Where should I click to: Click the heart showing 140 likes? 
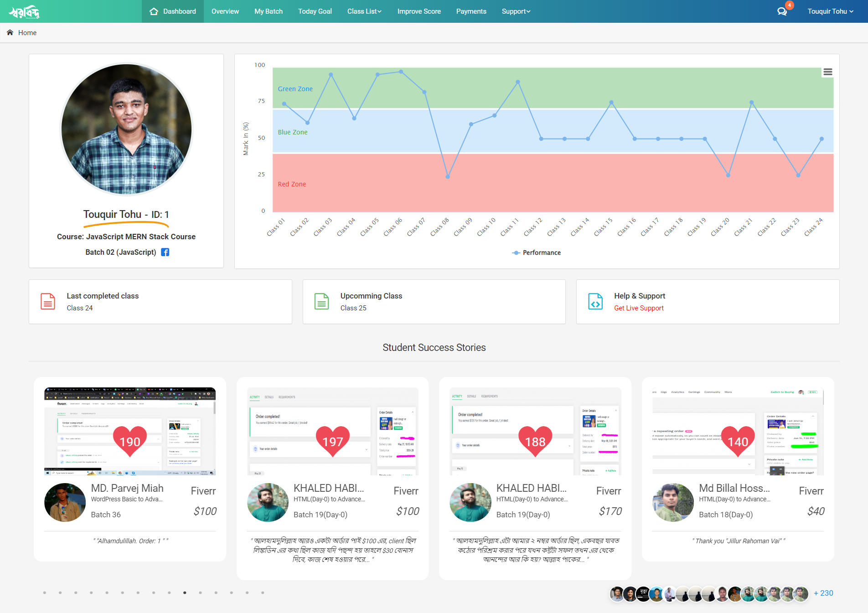point(738,441)
